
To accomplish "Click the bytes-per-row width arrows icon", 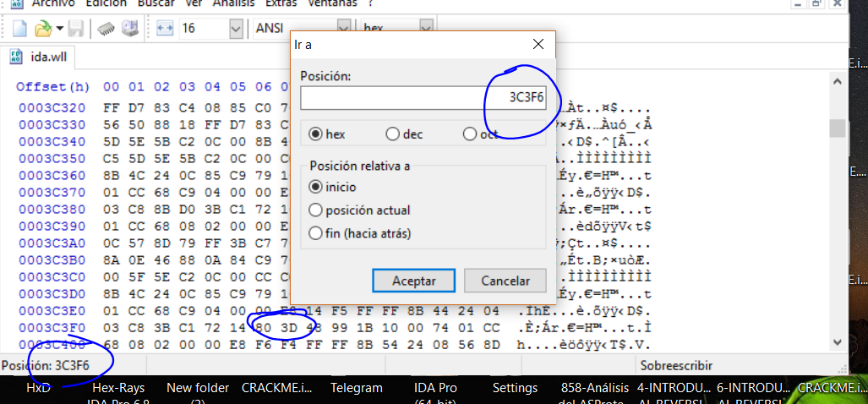I will (x=165, y=29).
